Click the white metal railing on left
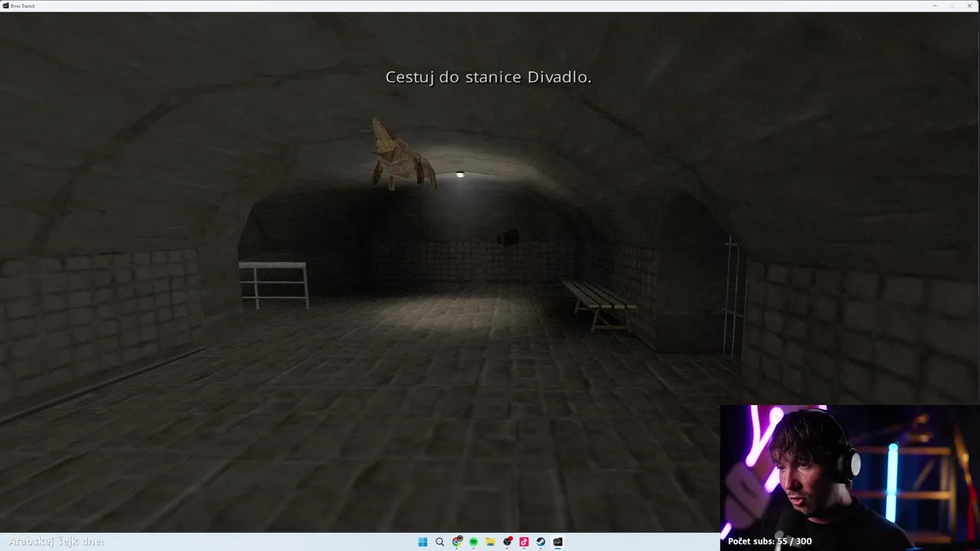Viewport: 980px width, 551px height. pyautogui.click(x=273, y=285)
